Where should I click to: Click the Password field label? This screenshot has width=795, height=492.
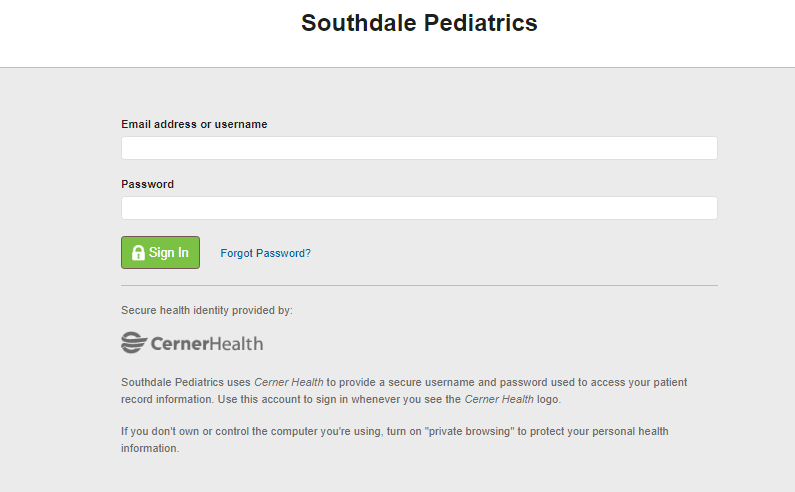(148, 184)
